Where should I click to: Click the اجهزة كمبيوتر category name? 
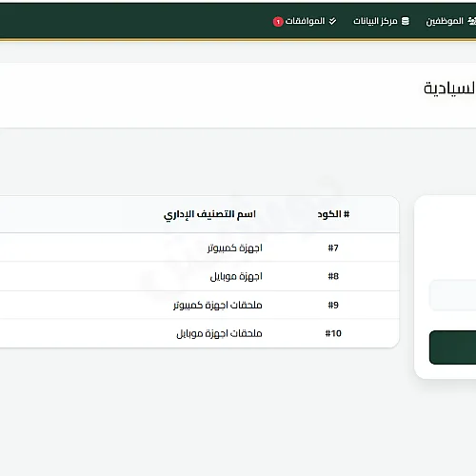tap(235, 248)
